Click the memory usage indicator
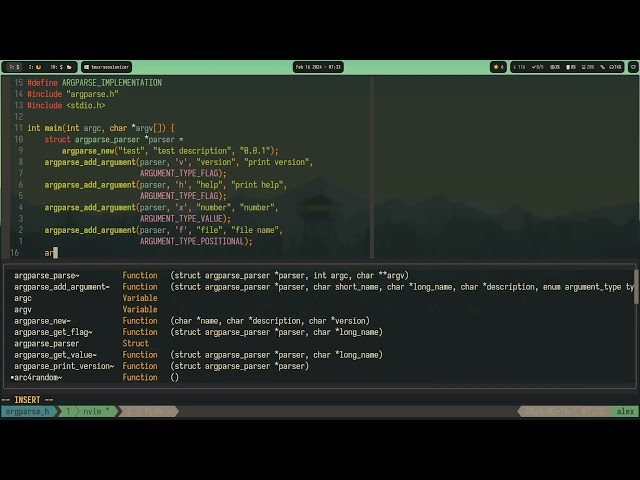The height and width of the screenshot is (480, 640). 588,67
